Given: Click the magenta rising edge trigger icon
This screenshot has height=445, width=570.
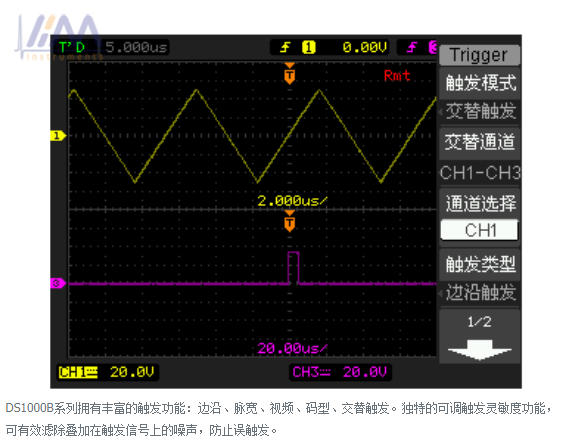Looking at the screenshot, I should pyautogui.click(x=412, y=47).
